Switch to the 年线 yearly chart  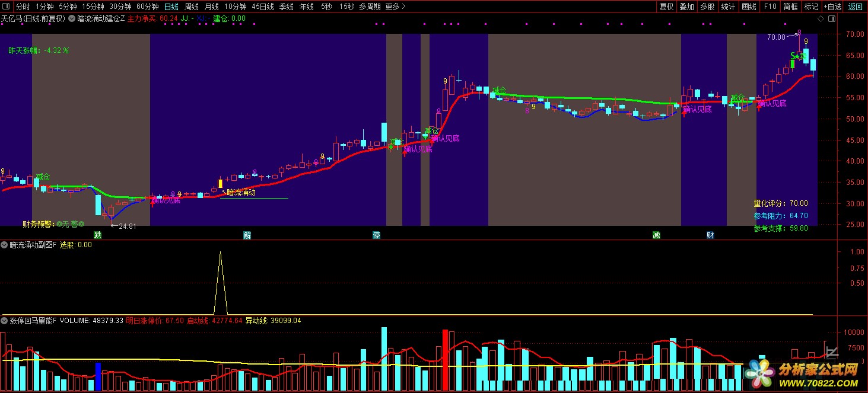click(306, 7)
